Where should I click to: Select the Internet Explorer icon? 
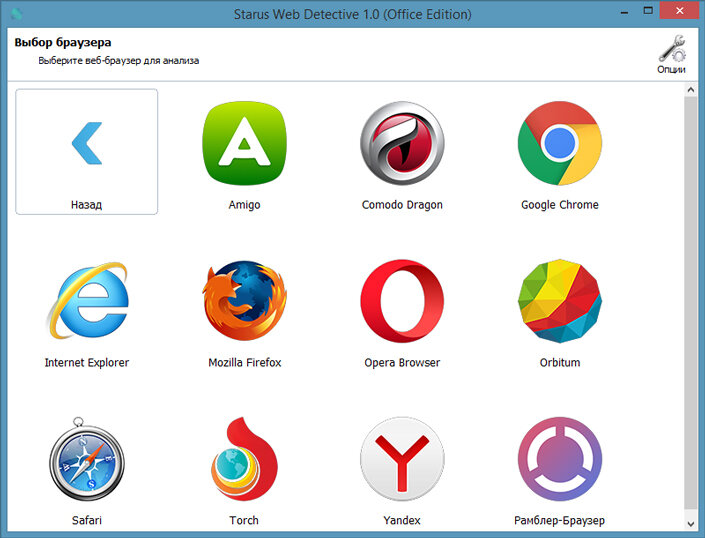click(87, 301)
